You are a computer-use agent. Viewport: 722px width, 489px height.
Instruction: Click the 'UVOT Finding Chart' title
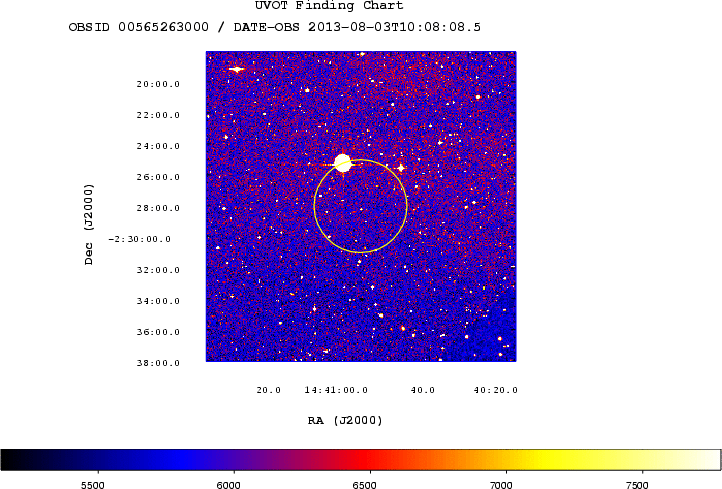point(329,6)
